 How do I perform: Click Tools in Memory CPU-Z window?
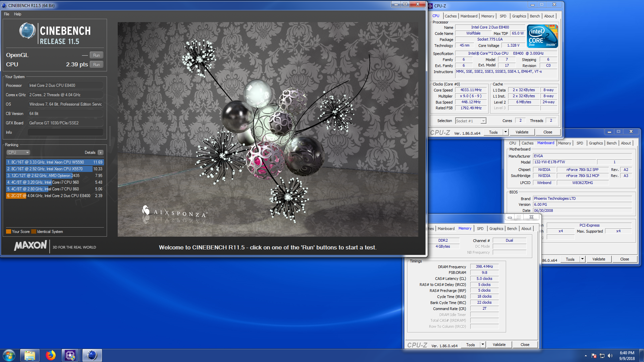tap(471, 345)
